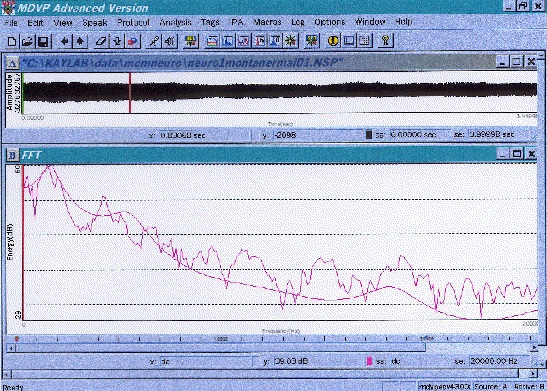The image size is (547, 391).
Task: Click the B label of FFT window
Action: point(12,155)
